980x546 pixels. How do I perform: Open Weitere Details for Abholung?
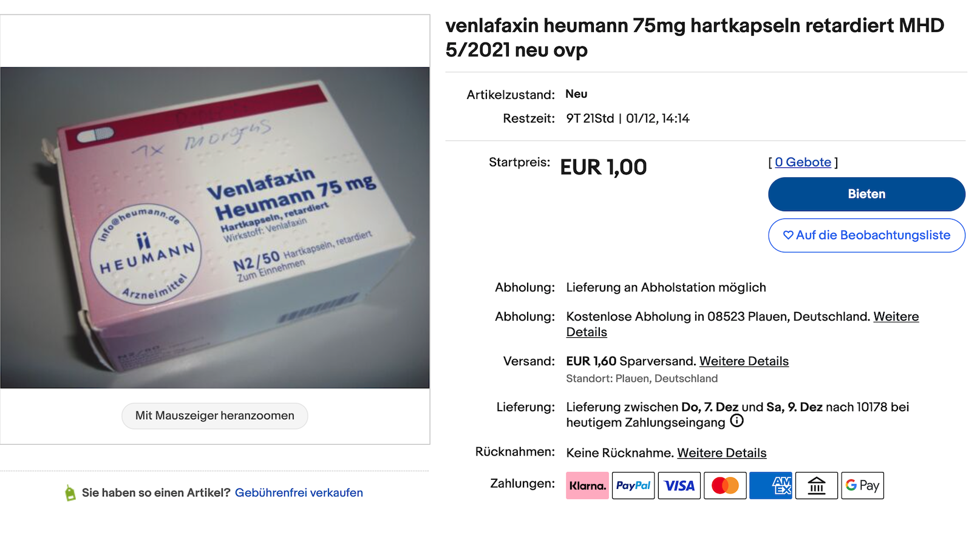tap(743, 324)
